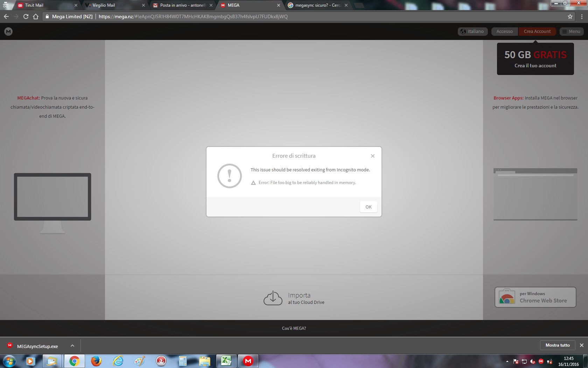Bookmark the page with the star icon
Viewport: 588px width, 368px height.
point(570,16)
